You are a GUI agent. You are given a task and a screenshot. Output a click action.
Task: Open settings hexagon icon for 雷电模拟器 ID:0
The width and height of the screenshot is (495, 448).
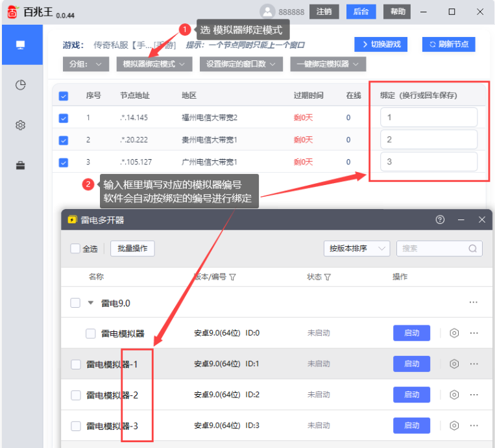tap(454, 333)
